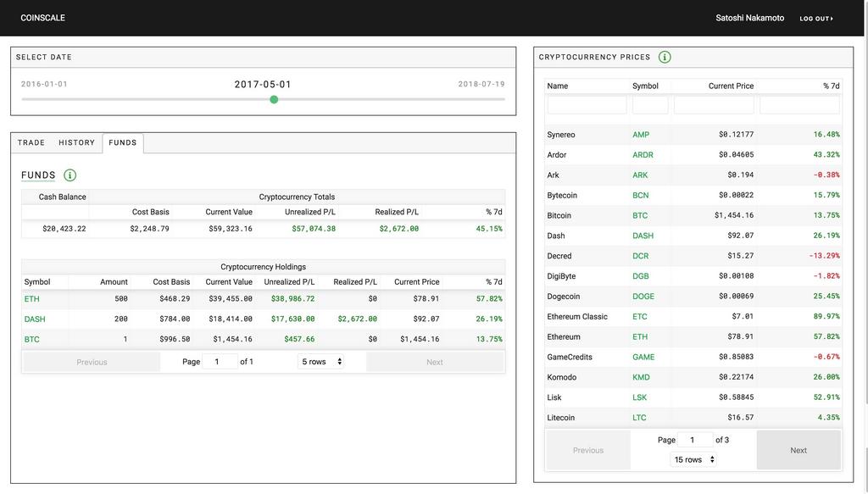868x494 pixels.
Task: Select the FUNDS tab
Action: coord(122,142)
